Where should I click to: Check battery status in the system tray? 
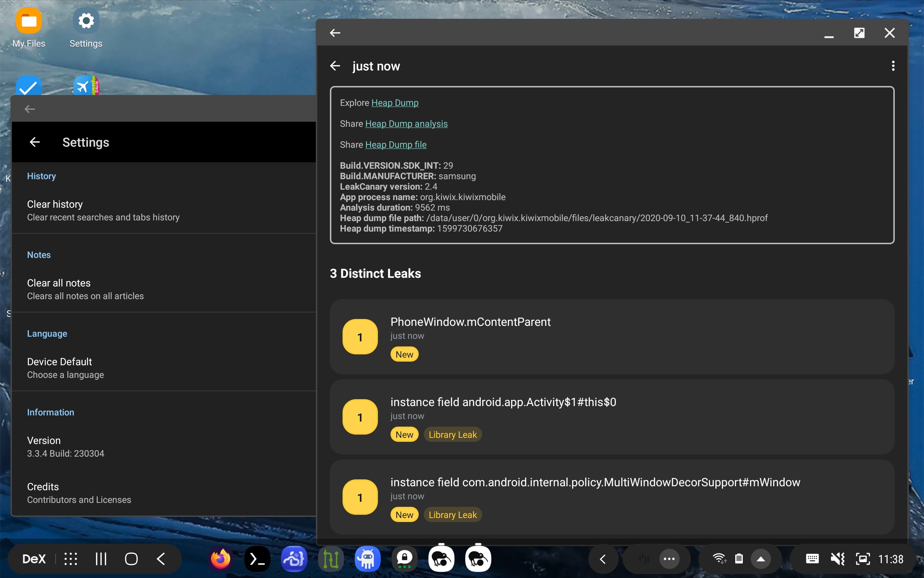[739, 559]
